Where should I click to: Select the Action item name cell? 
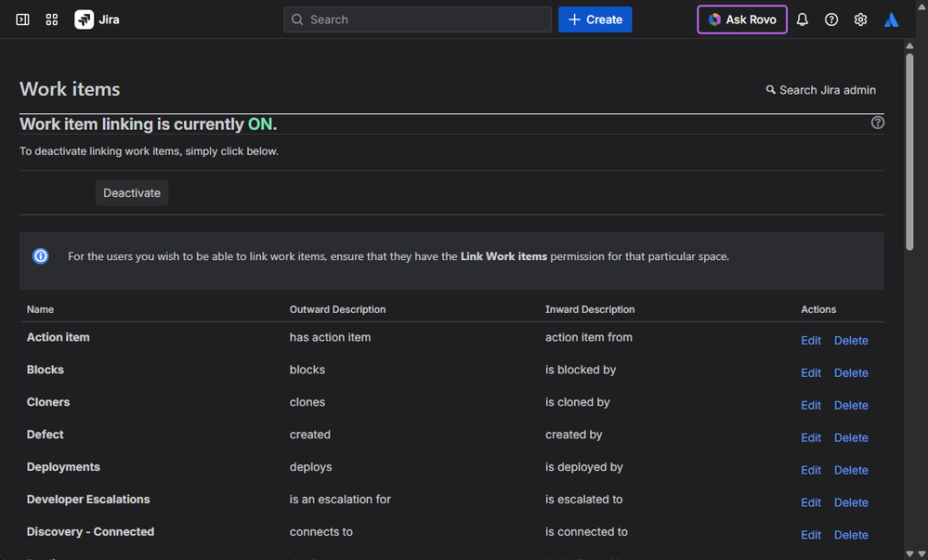58,337
